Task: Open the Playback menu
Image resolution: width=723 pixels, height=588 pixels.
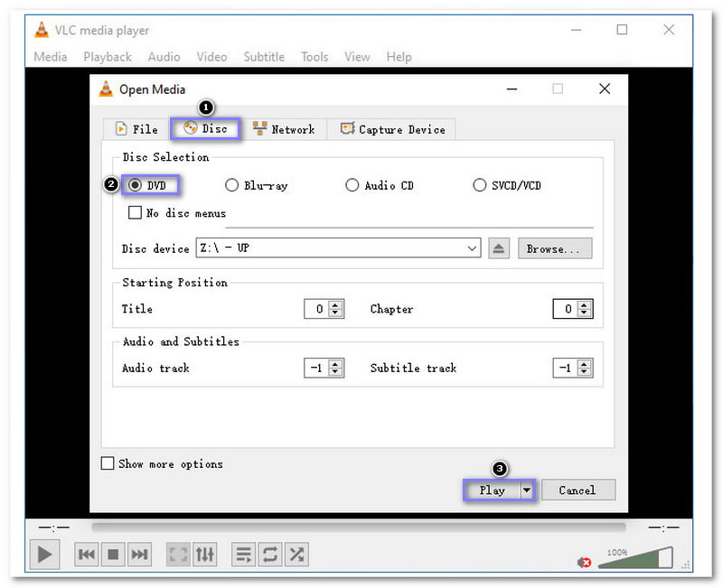Action: pyautogui.click(x=108, y=57)
